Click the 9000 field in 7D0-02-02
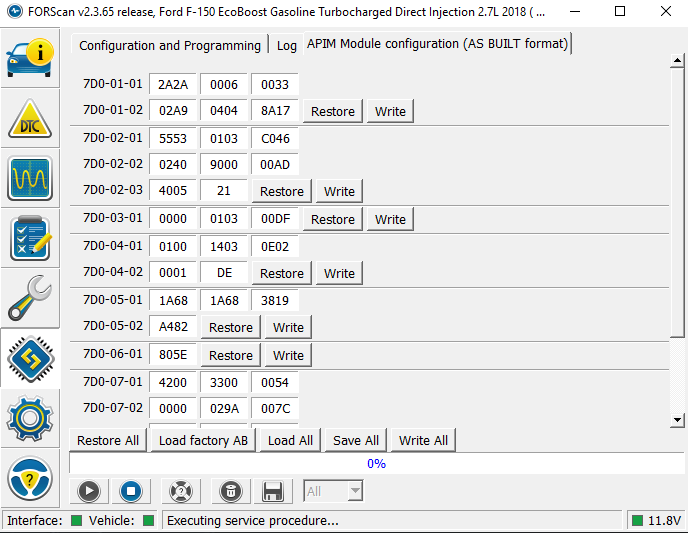The height and width of the screenshot is (533, 688). [x=224, y=164]
